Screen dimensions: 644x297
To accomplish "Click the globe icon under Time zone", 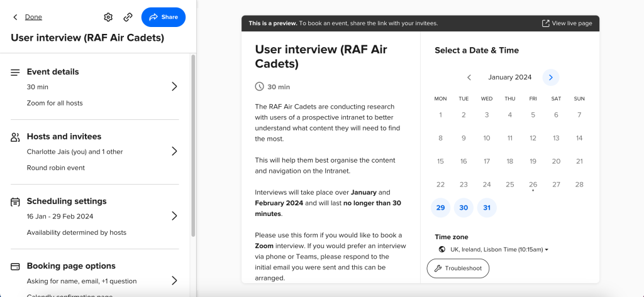I will coord(442,249).
